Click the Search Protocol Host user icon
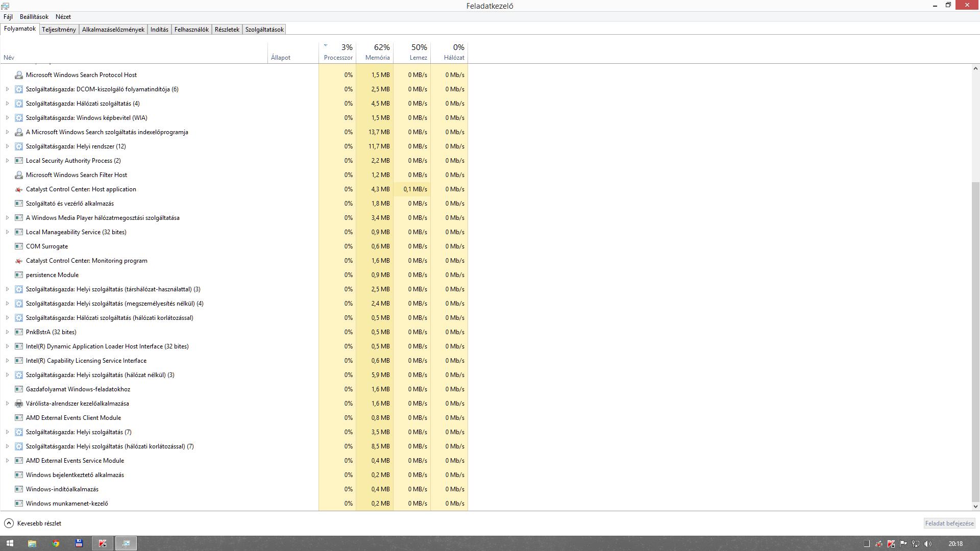Image resolution: width=980 pixels, height=551 pixels. (x=19, y=75)
